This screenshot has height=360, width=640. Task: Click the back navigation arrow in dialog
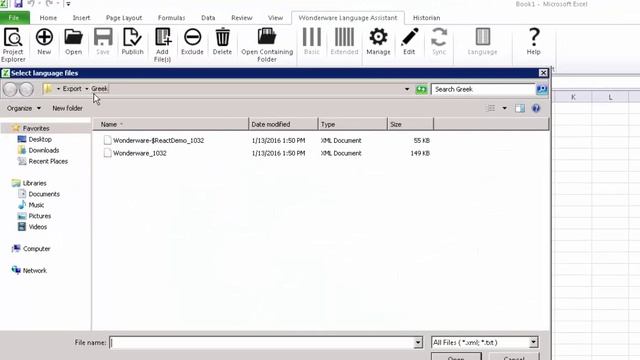click(x=10, y=89)
